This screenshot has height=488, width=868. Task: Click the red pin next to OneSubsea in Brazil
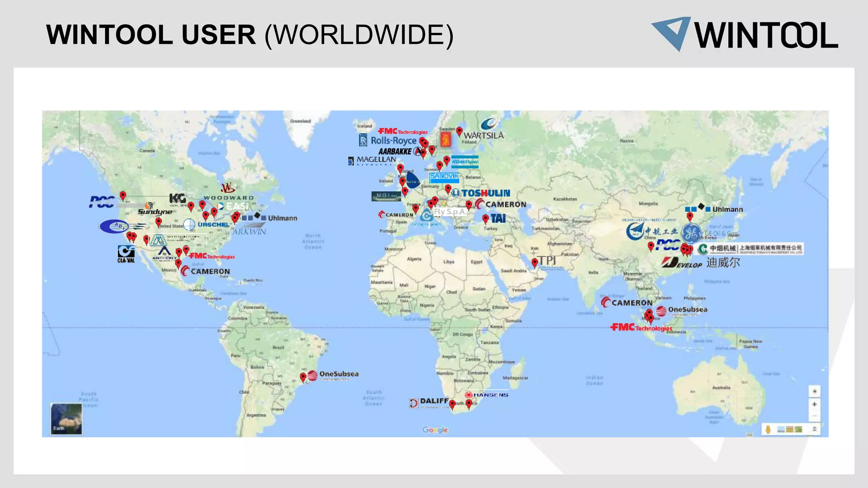303,377
